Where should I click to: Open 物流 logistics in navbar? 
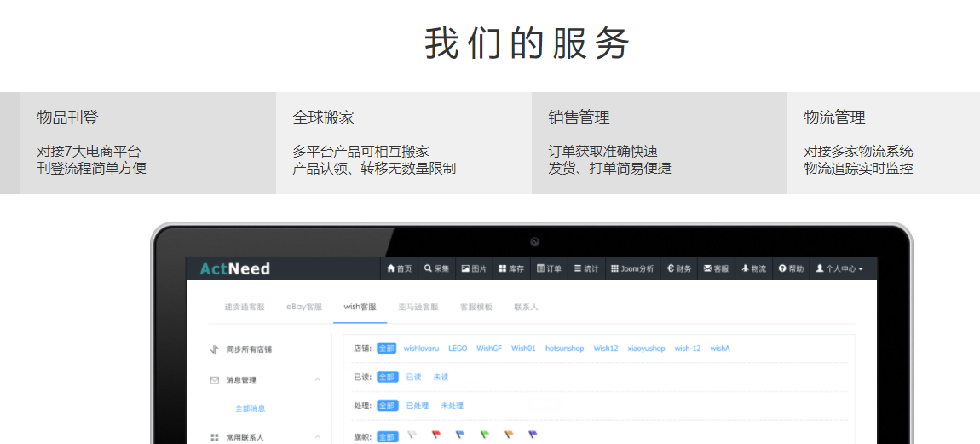[753, 268]
